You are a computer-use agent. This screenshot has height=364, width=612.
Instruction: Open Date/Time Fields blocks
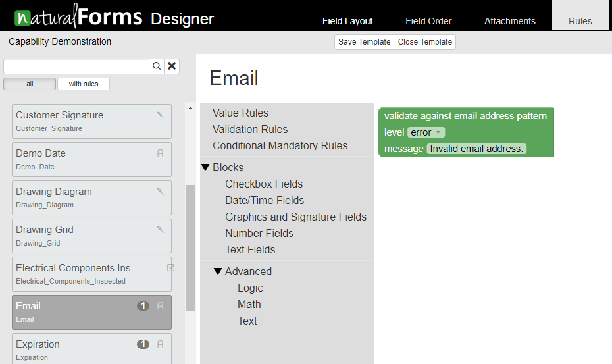tap(265, 200)
